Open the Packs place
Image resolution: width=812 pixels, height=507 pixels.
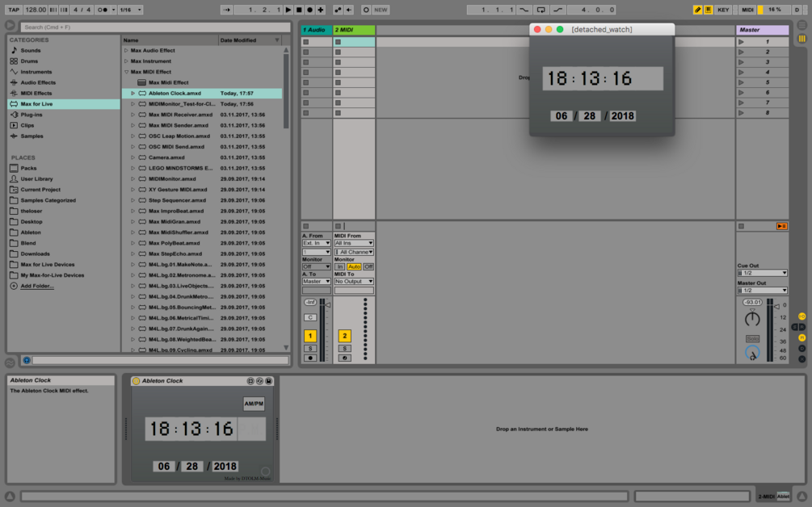tap(28, 168)
